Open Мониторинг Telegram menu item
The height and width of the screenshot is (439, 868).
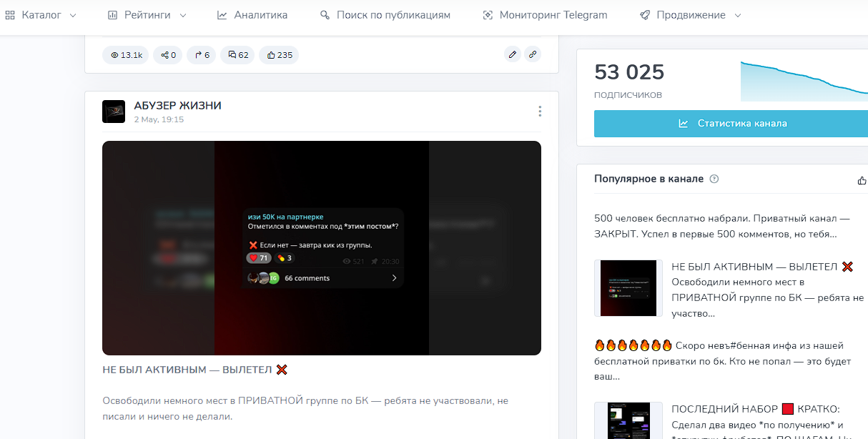click(545, 15)
